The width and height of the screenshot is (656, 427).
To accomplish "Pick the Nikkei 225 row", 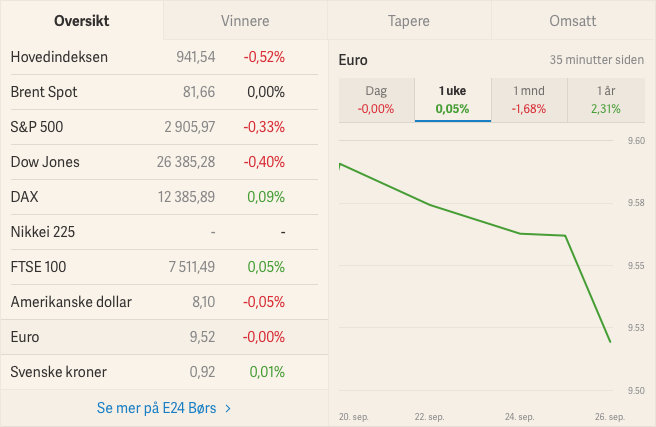I will point(164,232).
